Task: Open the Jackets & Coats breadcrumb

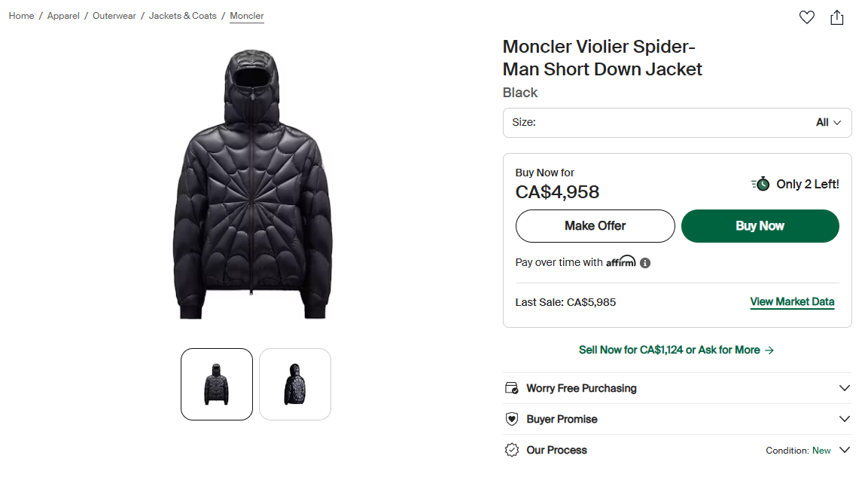Action: (182, 15)
